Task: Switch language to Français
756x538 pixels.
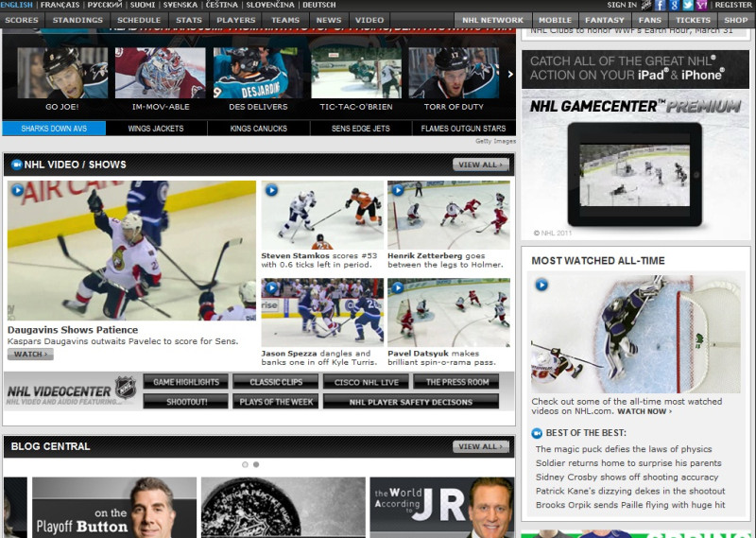Action: [60, 5]
